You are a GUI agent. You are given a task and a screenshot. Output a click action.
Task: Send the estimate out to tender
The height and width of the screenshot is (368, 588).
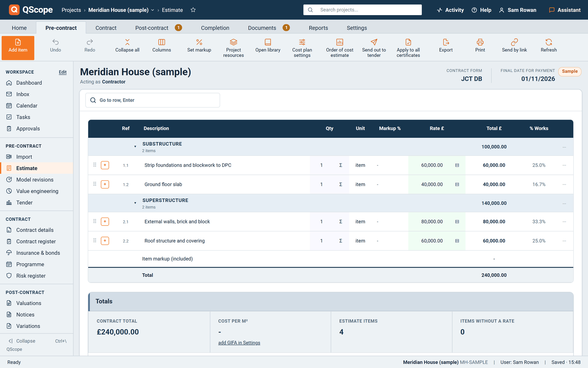pos(374,48)
